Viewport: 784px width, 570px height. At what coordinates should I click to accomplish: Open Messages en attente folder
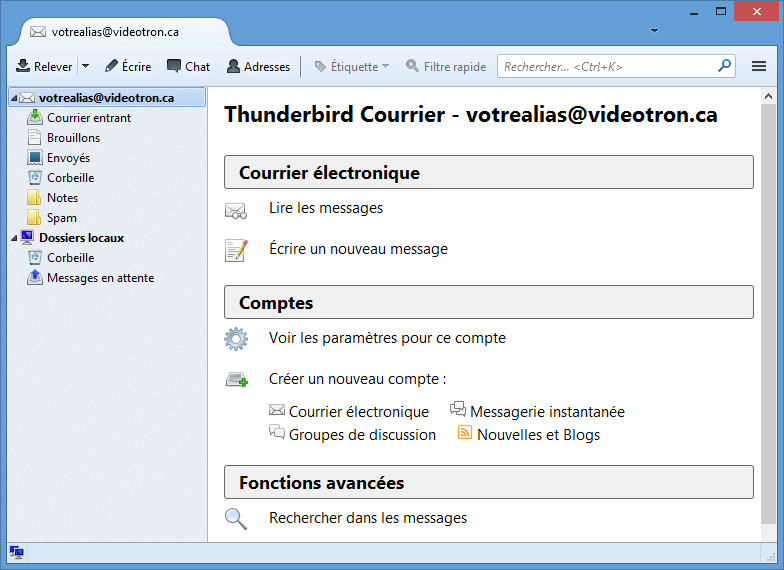pos(100,278)
